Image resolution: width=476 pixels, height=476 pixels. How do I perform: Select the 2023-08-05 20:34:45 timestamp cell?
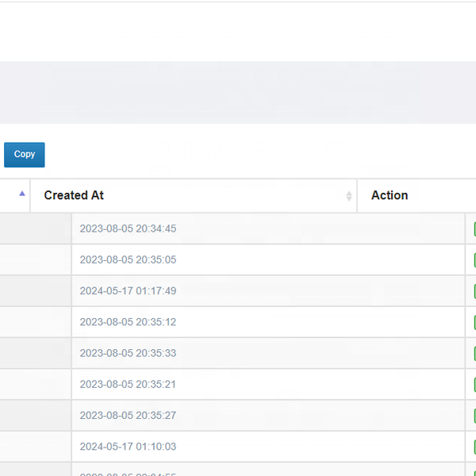pyautogui.click(x=128, y=229)
